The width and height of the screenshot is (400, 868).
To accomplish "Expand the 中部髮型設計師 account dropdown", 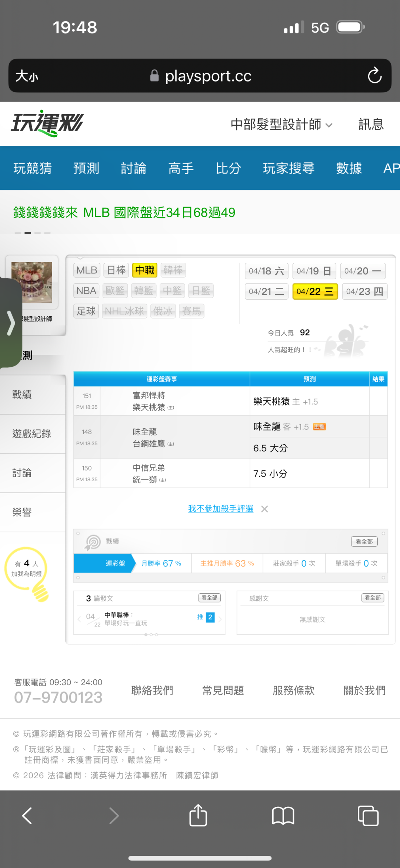I will coord(281,125).
